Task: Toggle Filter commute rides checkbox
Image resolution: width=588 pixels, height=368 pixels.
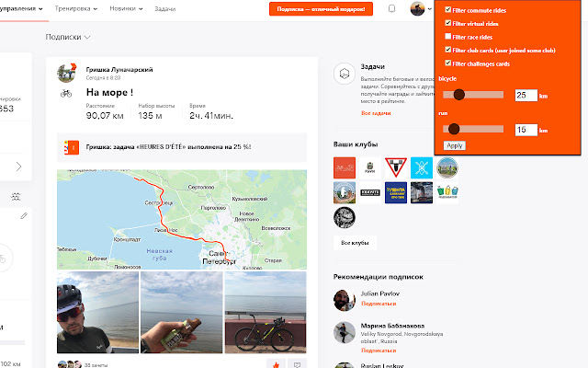Action: [447, 9]
